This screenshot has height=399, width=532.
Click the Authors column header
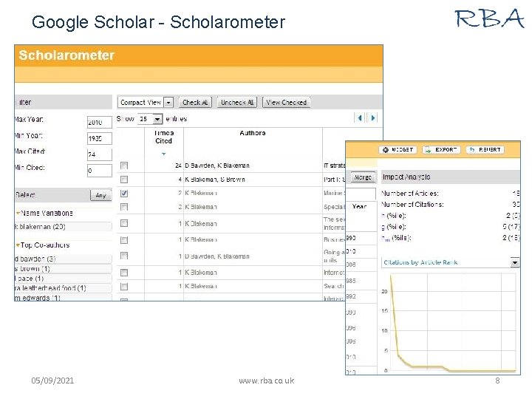pos(253,133)
